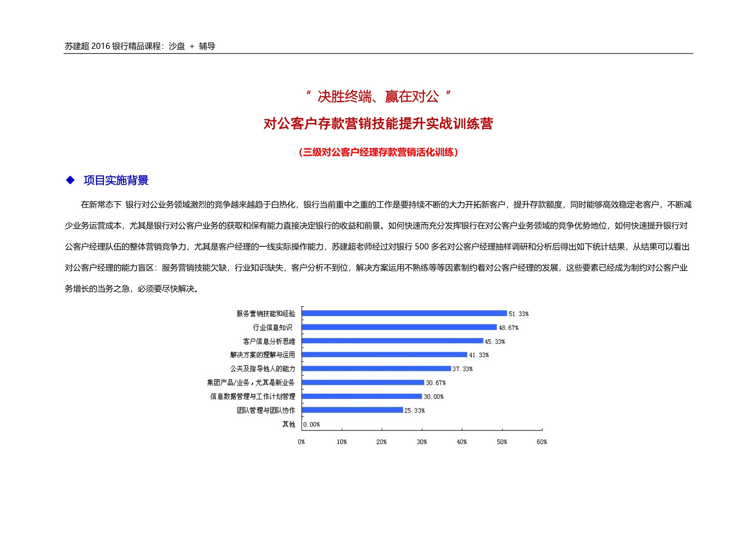
Task: Click chart label 解决方案的理解与运用
Action: [x=263, y=355]
